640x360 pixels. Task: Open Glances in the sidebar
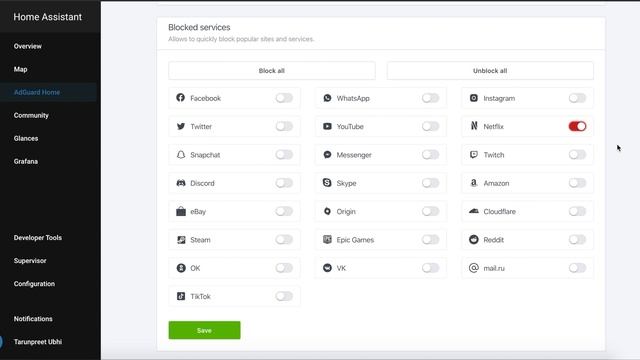pyautogui.click(x=26, y=138)
